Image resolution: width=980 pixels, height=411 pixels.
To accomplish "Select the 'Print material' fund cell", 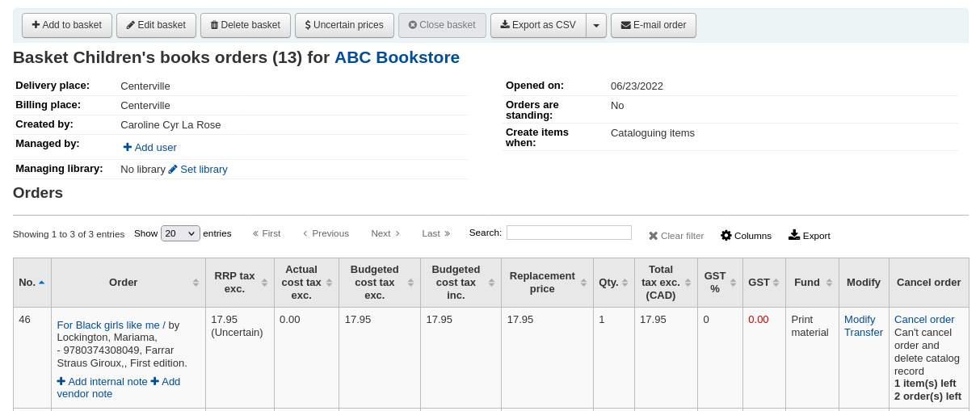I will (x=812, y=358).
